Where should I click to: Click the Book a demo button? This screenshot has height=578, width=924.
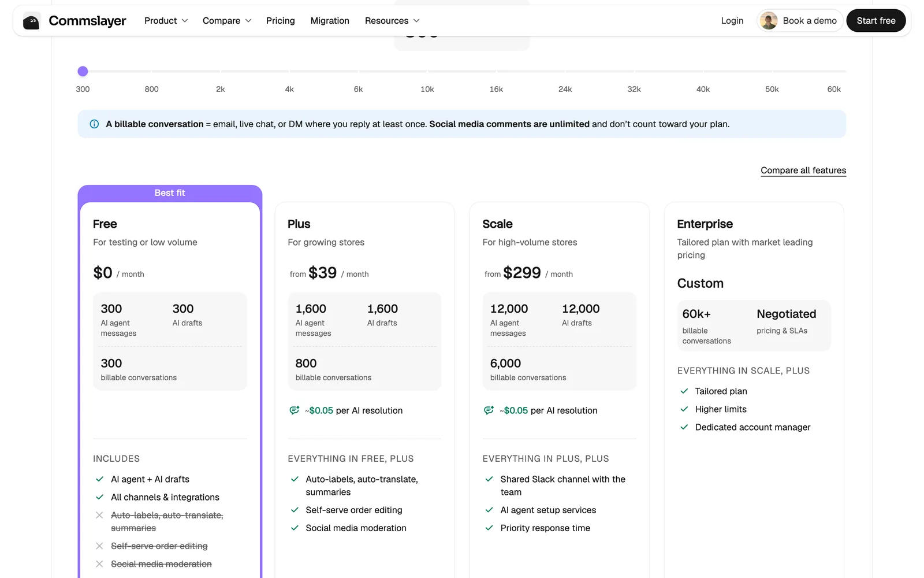click(800, 21)
